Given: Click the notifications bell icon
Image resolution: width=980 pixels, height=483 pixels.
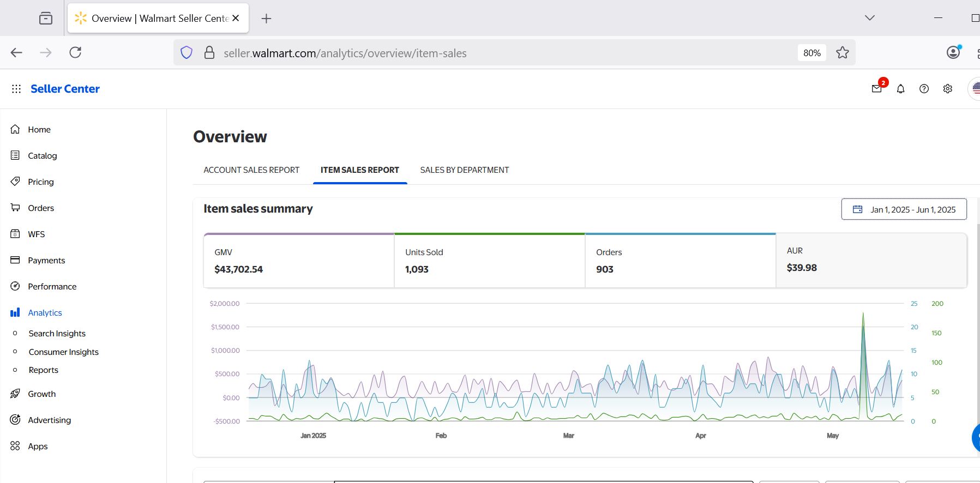Looking at the screenshot, I should click(900, 89).
